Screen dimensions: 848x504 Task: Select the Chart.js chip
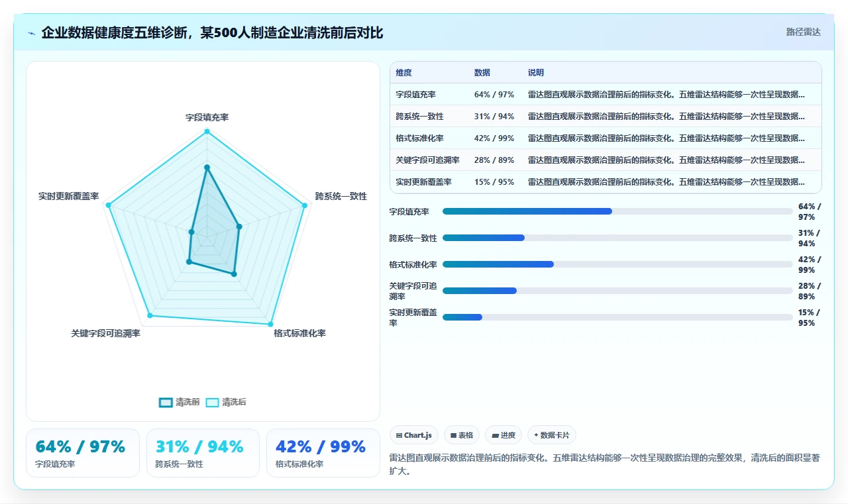pyautogui.click(x=414, y=435)
